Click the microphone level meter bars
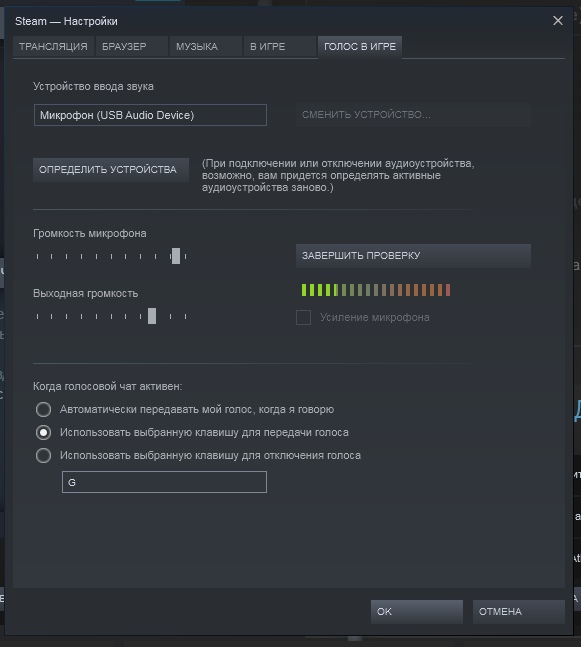 pos(376,290)
